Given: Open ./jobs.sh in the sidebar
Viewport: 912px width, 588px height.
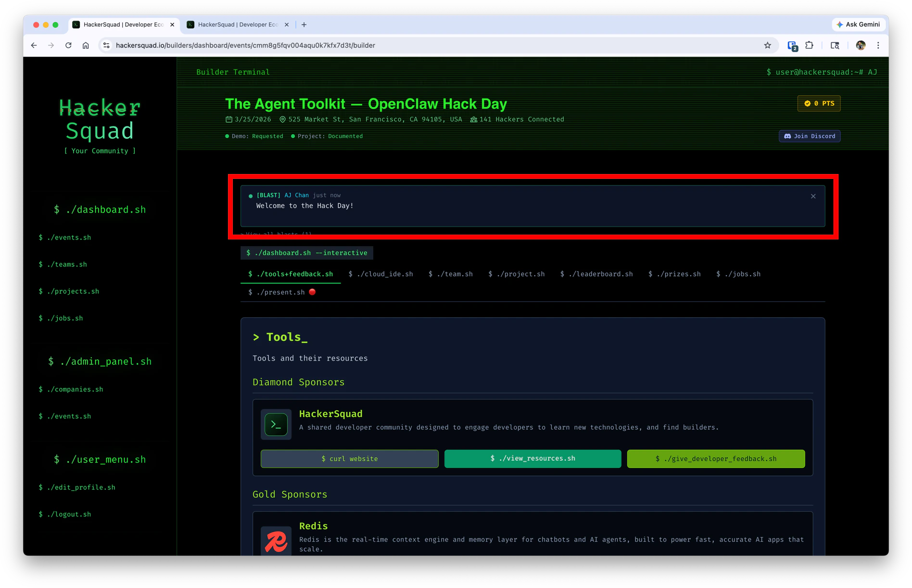Looking at the screenshot, I should [x=61, y=318].
